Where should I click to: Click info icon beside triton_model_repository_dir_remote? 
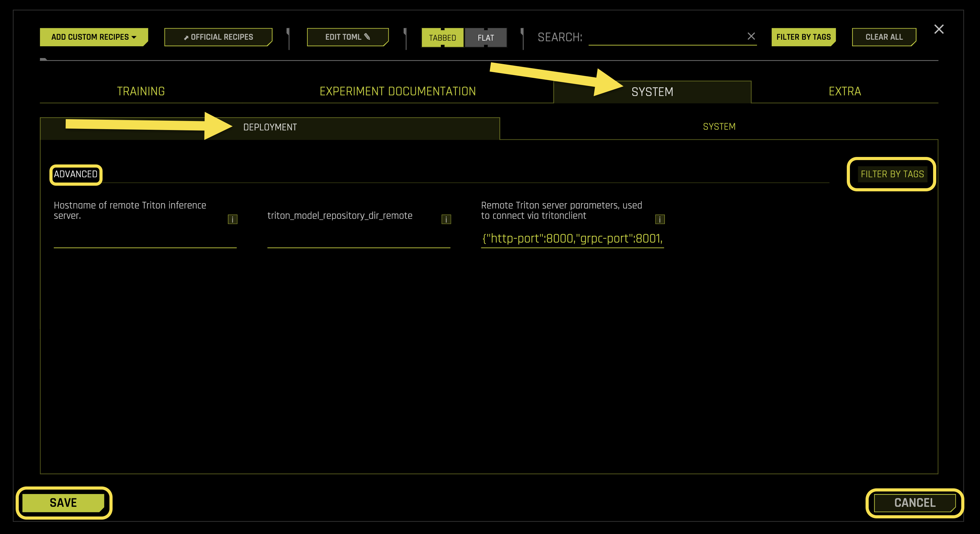click(446, 219)
